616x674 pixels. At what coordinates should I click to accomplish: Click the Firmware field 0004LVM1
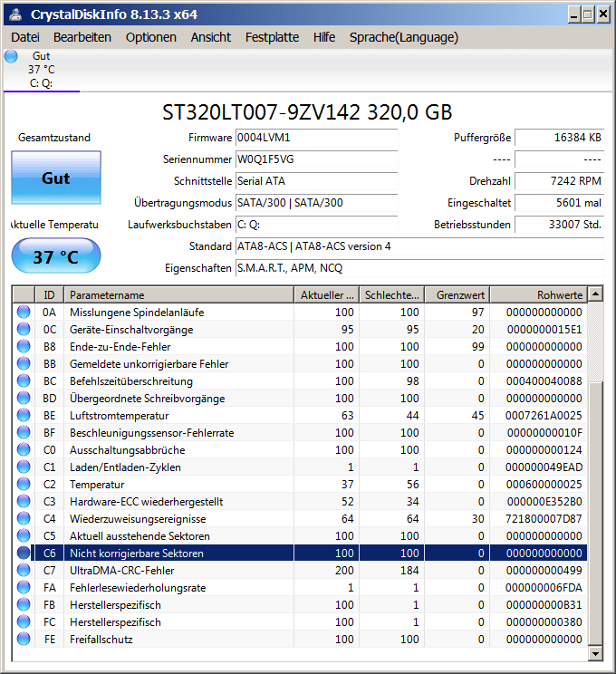point(316,138)
